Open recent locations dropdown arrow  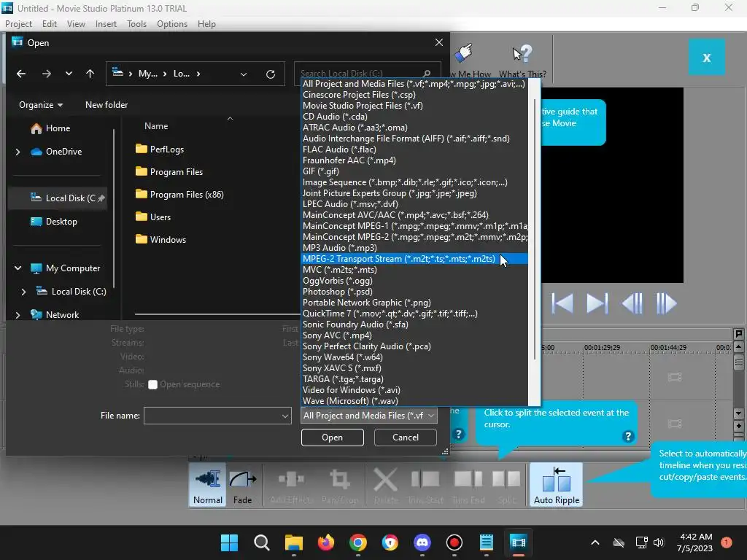tap(69, 74)
